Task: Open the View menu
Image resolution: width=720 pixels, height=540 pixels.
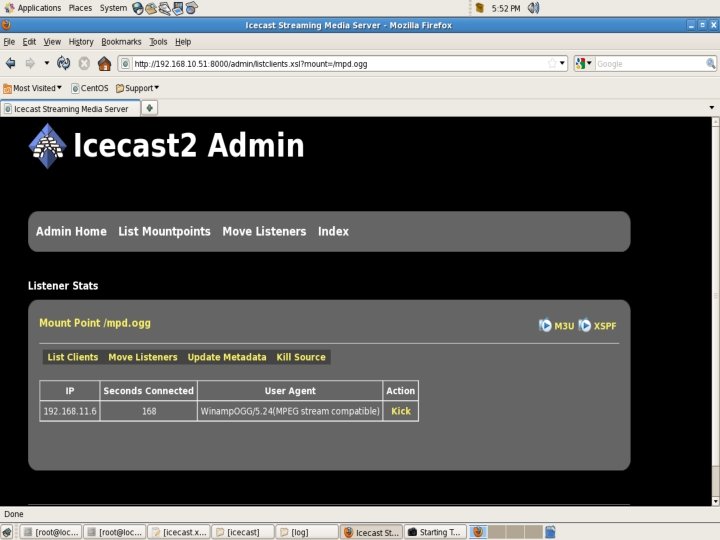Action: [52, 42]
